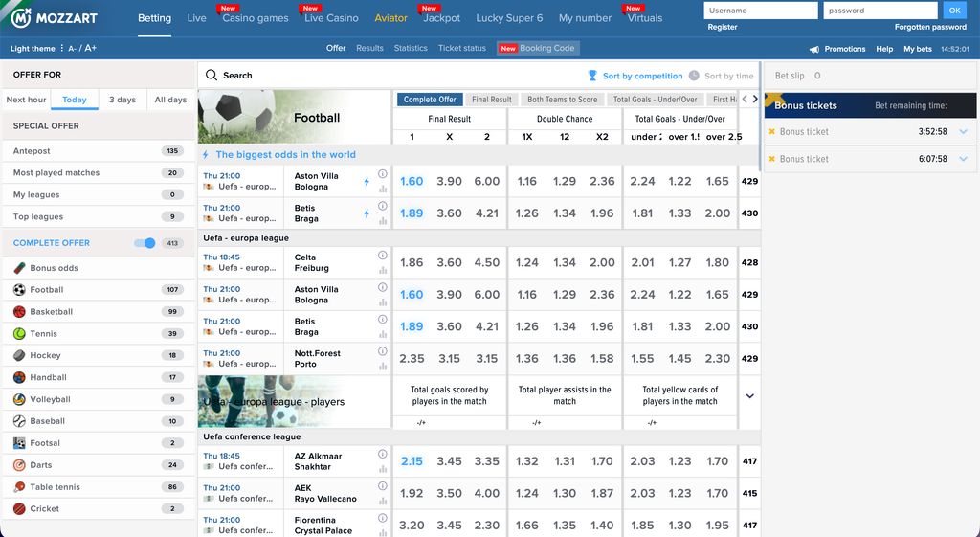This screenshot has width=980, height=537.
Task: Select the Final Result market tab
Action: [x=491, y=99]
